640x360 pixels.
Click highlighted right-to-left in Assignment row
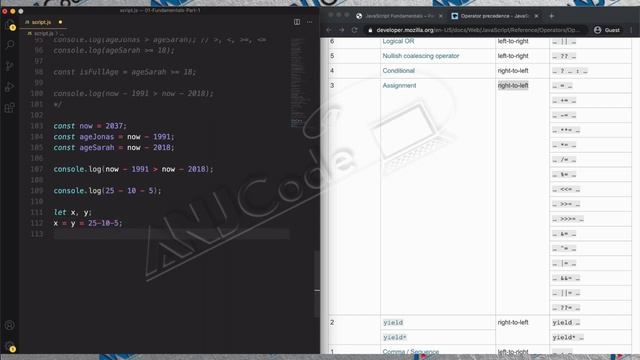(x=513, y=85)
